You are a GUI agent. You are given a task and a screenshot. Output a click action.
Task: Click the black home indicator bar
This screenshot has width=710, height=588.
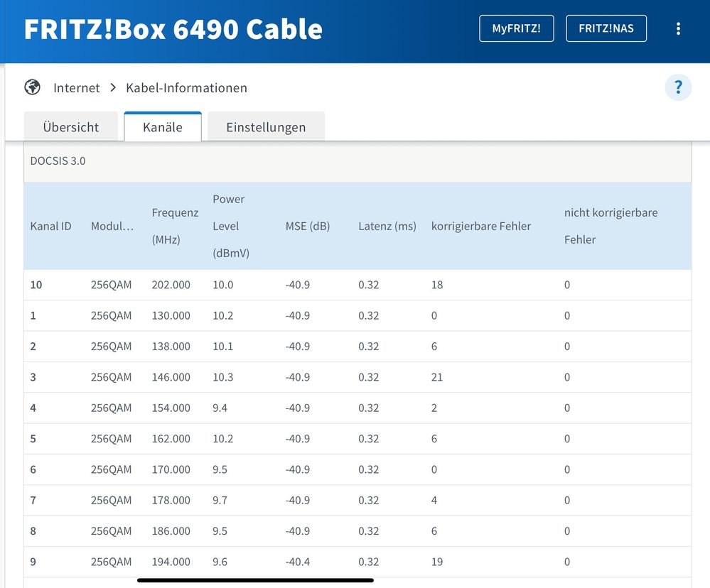[x=255, y=580]
